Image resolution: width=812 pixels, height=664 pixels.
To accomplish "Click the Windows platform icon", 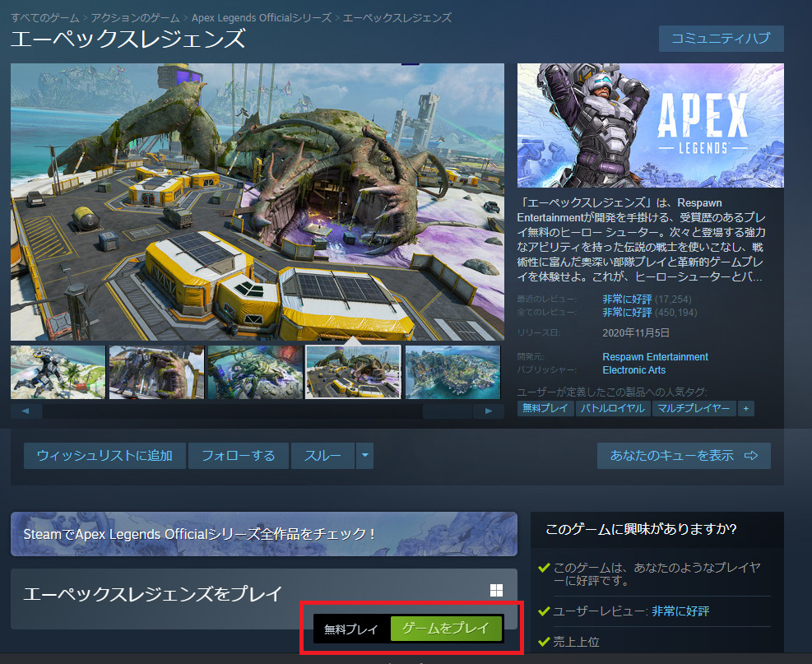I will [496, 591].
